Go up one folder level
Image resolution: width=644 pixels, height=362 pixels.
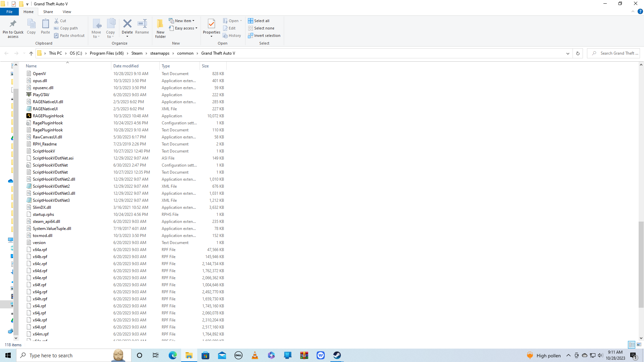coord(31,53)
